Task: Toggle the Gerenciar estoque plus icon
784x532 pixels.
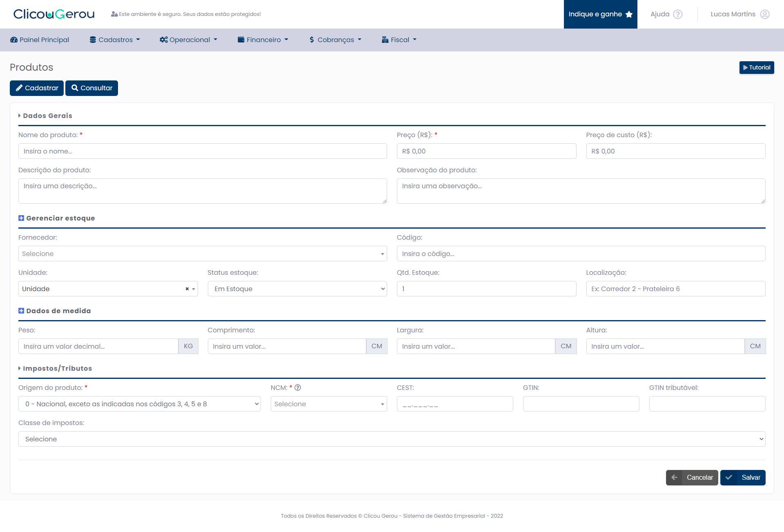Action: click(21, 218)
